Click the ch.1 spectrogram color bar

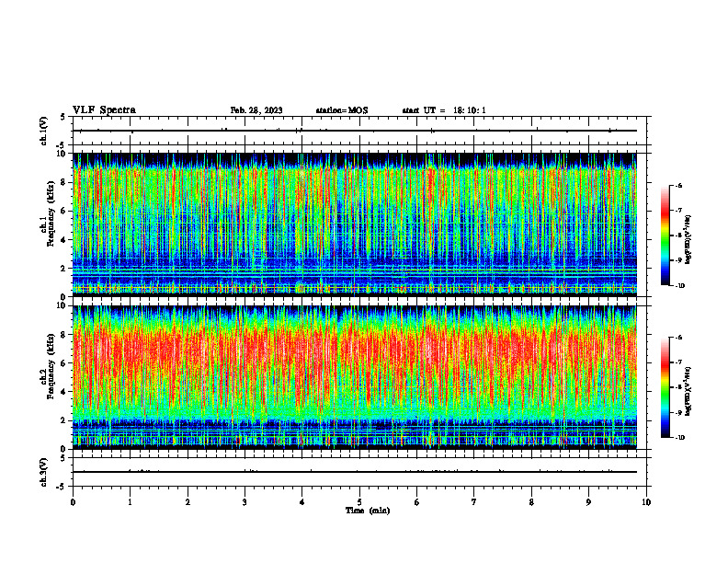665,236
